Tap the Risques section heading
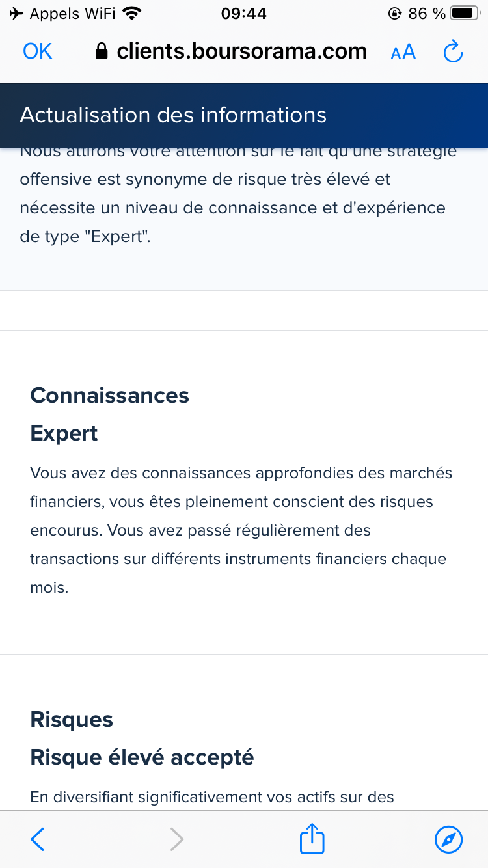Image resolution: width=488 pixels, height=868 pixels. pos(72,720)
